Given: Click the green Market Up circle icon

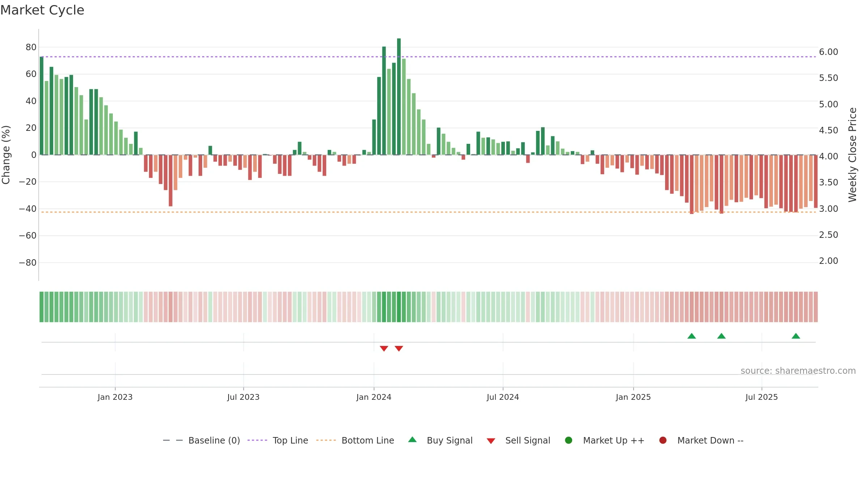Looking at the screenshot, I should (569, 440).
